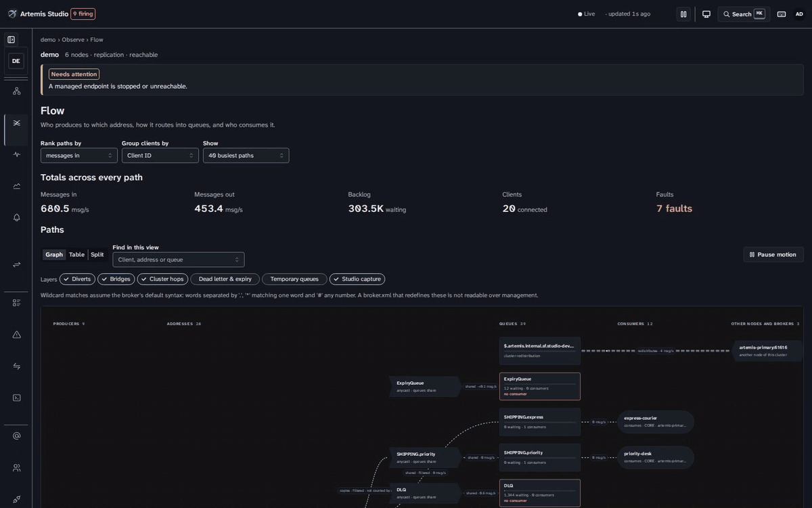The width and height of the screenshot is (812, 508).
Task: Select the priority-desk consumer node
Action: [x=656, y=457]
